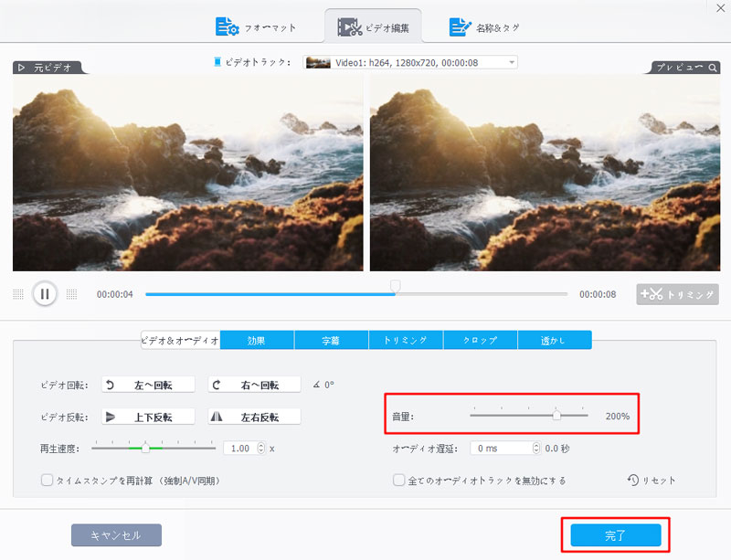The width and height of the screenshot is (731, 560).
Task: Click the キャンセル cancel button
Action: click(x=116, y=535)
